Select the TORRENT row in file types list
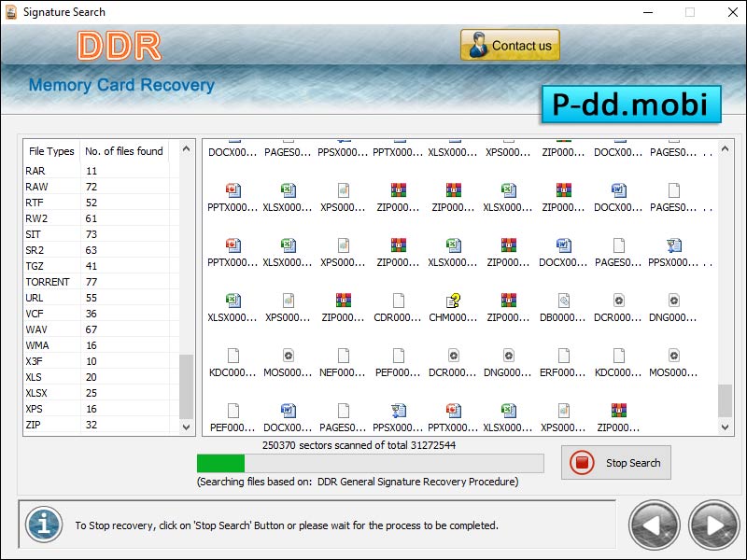747x560 pixels. click(48, 282)
